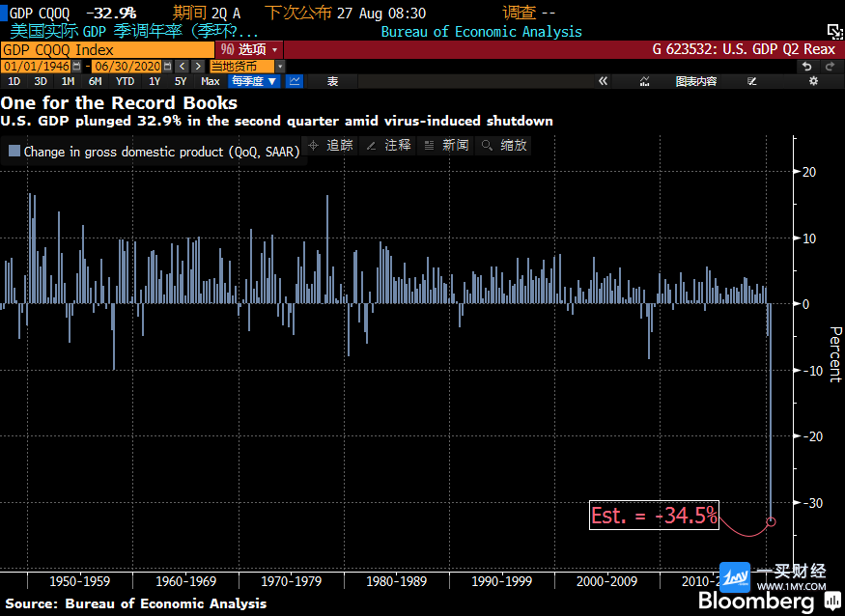Open the chart edit pencil icon

tap(751, 81)
